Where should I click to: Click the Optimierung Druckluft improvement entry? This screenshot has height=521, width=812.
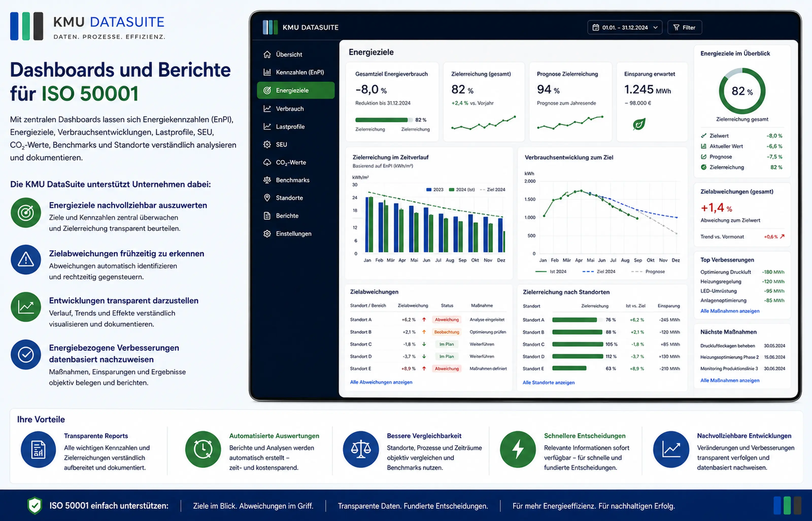pyautogui.click(x=742, y=272)
